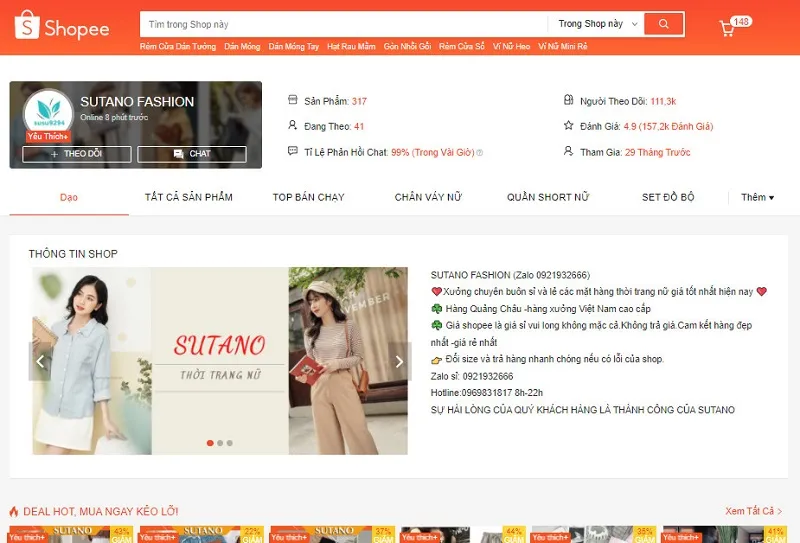800x543 pixels.
Task: Open the SET ĐỒ BỘ tab
Action: 668,198
